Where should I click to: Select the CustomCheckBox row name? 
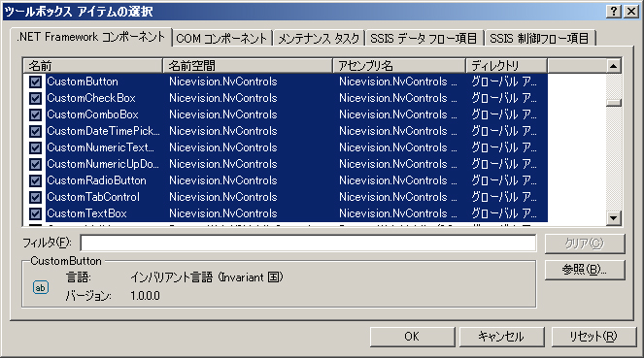pyautogui.click(x=91, y=98)
